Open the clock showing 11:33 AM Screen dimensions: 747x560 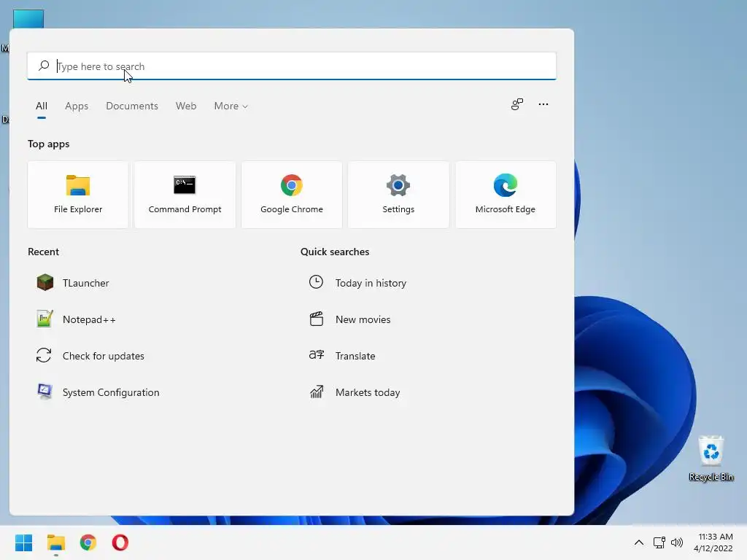click(713, 542)
